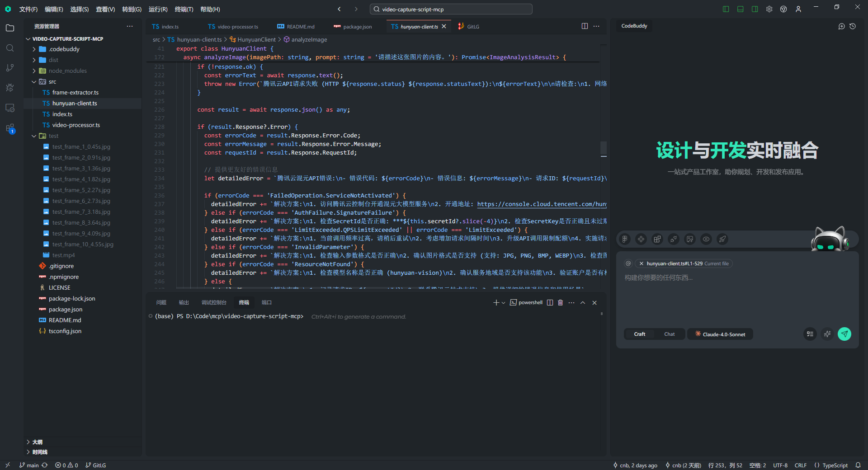Open the Claude-4.0-Sonnet model selector
Viewport: 868px width, 470px height.
coord(720,334)
